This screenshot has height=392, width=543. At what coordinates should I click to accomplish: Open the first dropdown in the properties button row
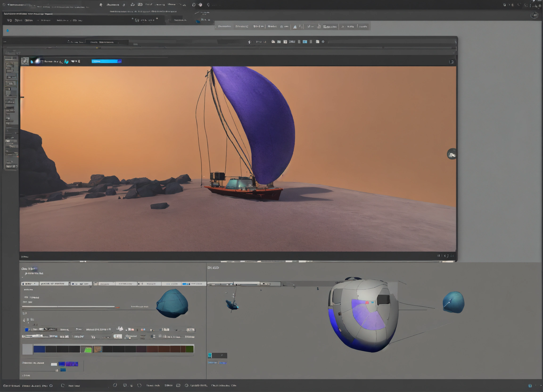pos(30,284)
